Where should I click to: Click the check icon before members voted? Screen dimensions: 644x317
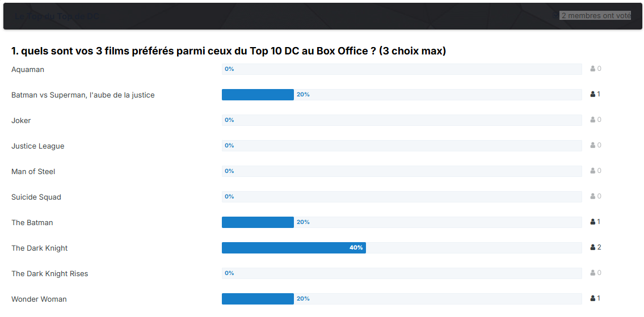[555, 16]
